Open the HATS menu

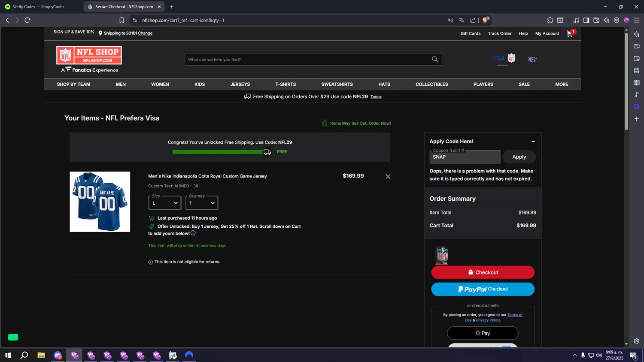click(384, 84)
